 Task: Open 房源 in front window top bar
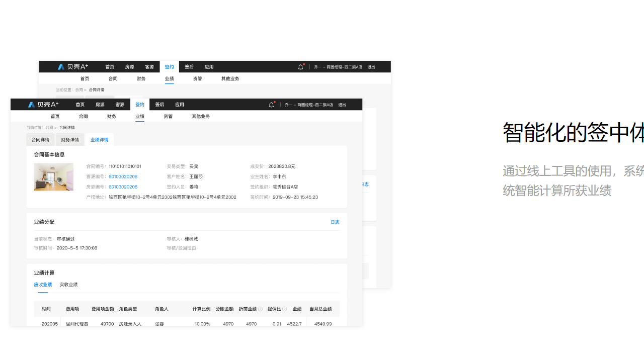click(x=100, y=105)
